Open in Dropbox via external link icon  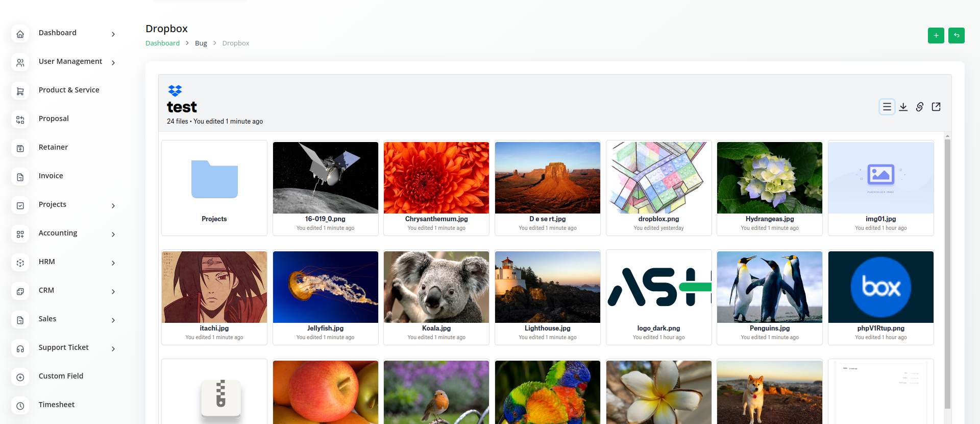click(936, 107)
